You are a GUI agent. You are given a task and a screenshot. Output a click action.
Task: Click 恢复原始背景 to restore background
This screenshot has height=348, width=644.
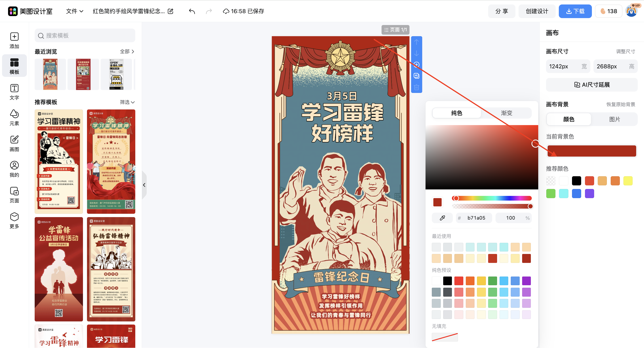click(x=621, y=104)
